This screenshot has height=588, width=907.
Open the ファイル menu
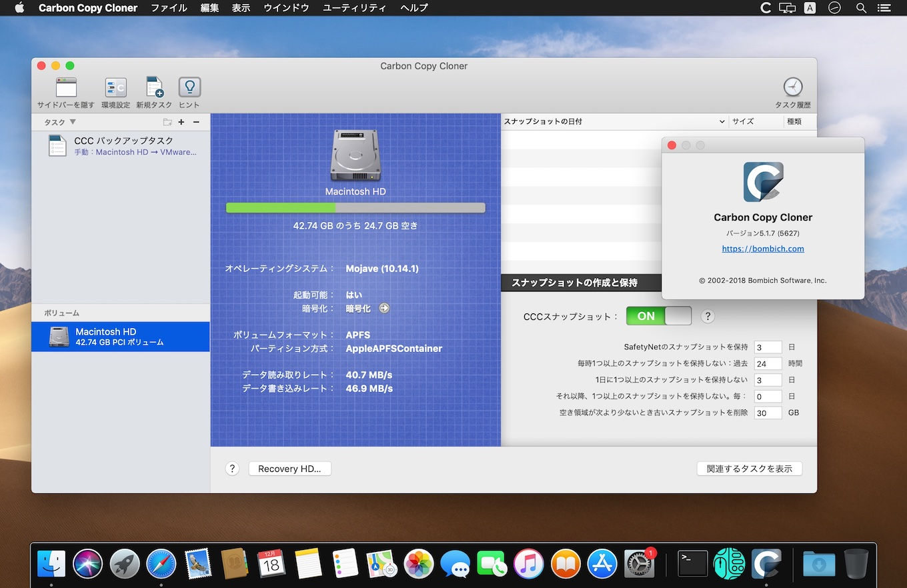[169, 8]
